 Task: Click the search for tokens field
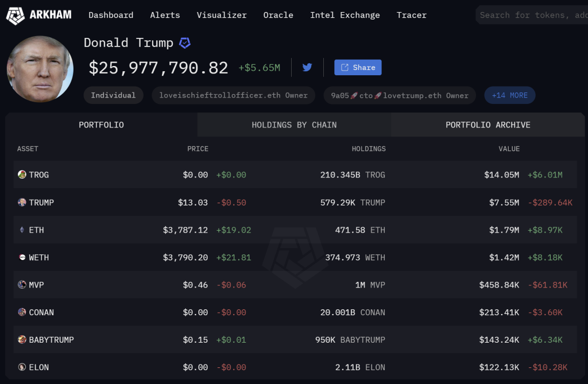[x=534, y=15]
